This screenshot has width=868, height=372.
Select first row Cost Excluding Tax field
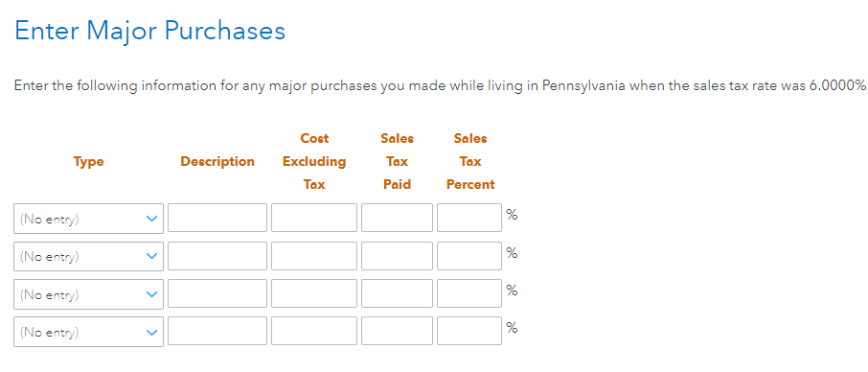(314, 218)
